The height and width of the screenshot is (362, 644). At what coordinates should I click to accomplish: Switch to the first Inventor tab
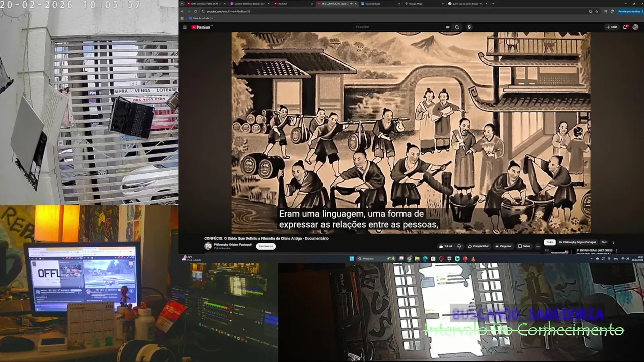click(206, 4)
